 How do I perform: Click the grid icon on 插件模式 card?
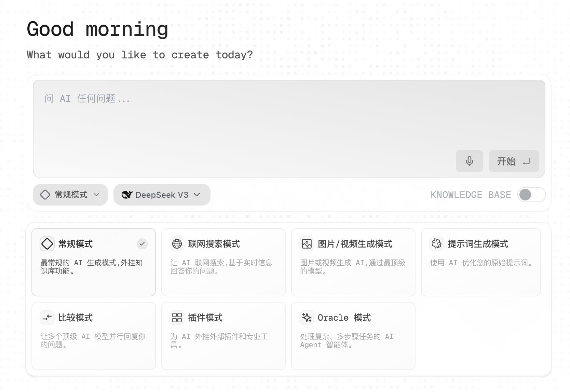point(177,318)
